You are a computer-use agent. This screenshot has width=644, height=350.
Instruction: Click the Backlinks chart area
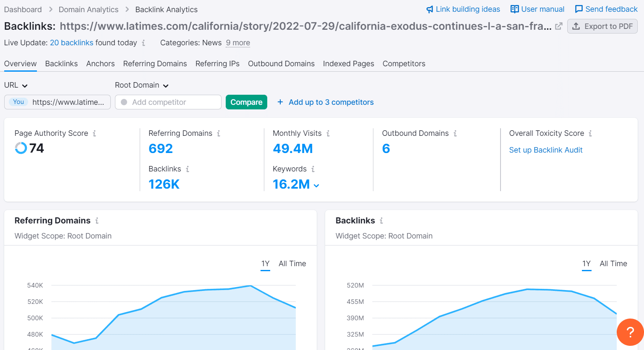coord(494,318)
